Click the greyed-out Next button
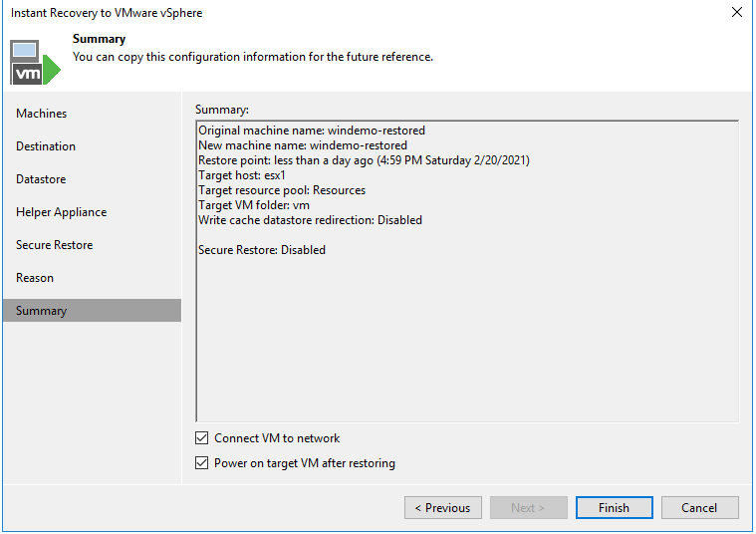This screenshot has height=534, width=756. (x=528, y=508)
